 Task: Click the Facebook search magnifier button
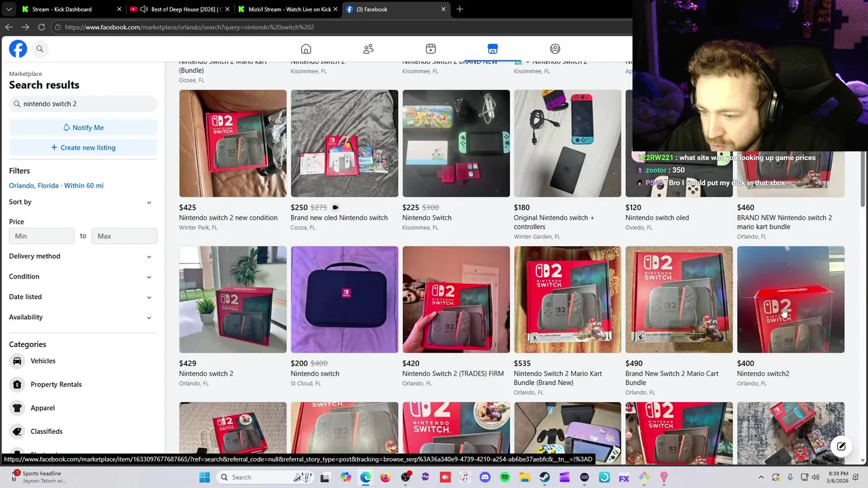(39, 49)
